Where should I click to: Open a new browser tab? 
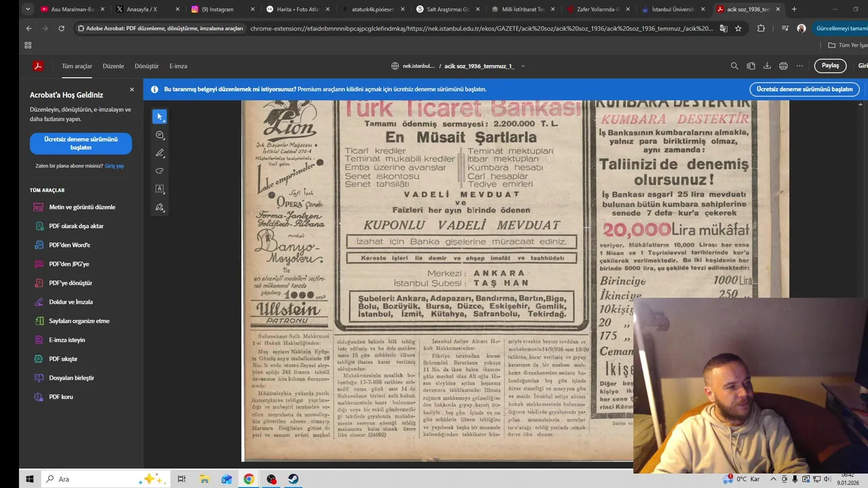click(x=794, y=9)
